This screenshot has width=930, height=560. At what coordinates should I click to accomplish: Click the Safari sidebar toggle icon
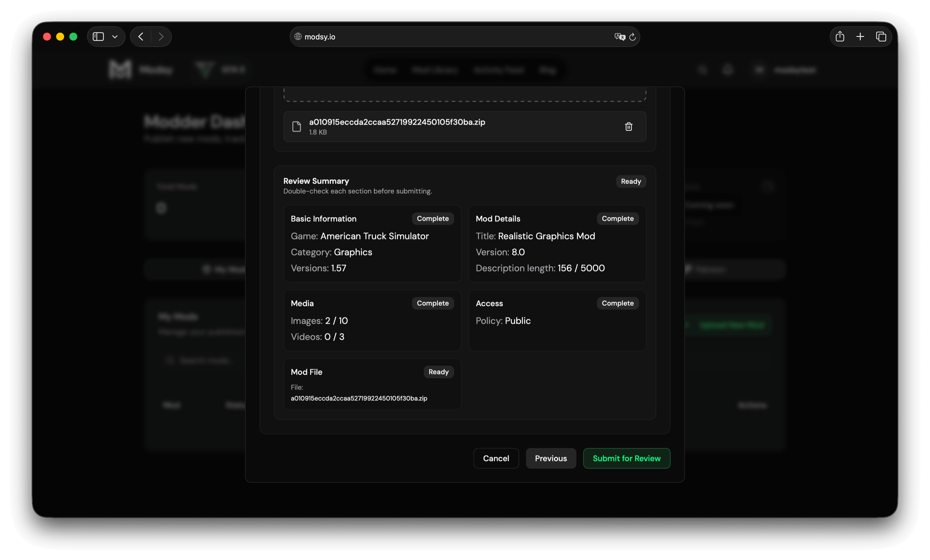98,37
